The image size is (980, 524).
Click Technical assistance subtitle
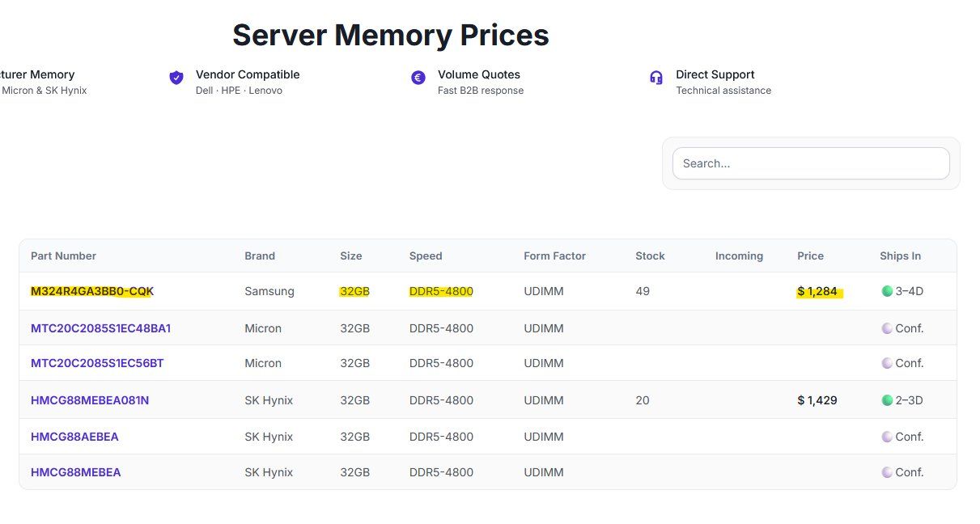coord(723,91)
